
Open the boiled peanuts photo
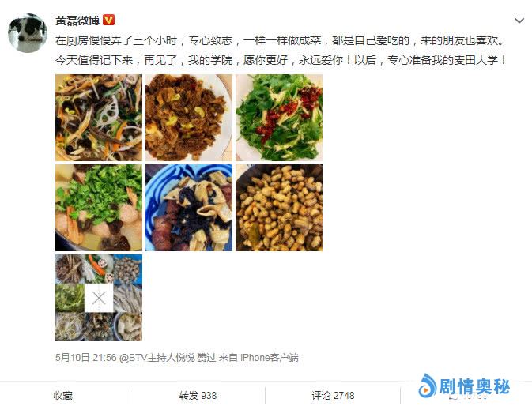tap(279, 208)
